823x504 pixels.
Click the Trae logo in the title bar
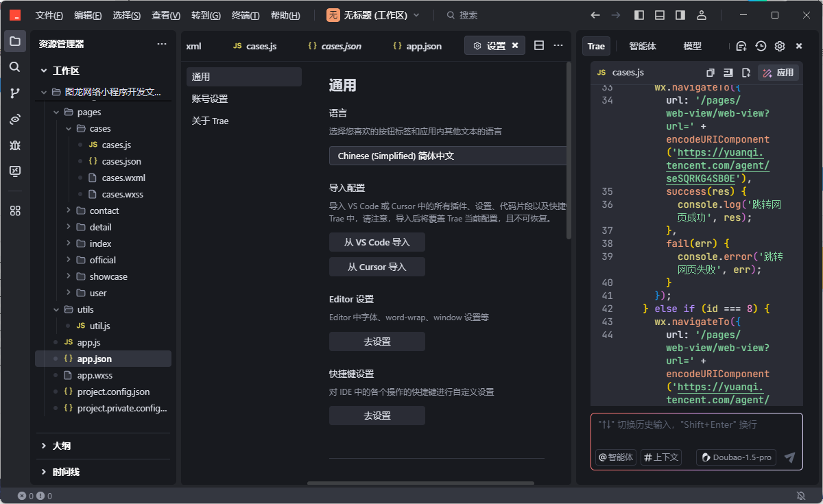[15, 15]
